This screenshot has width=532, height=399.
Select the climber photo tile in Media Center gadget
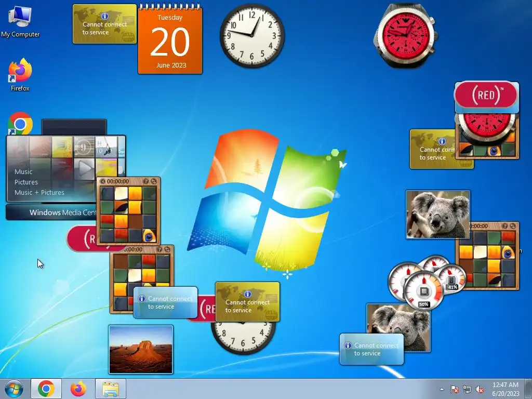click(106, 147)
